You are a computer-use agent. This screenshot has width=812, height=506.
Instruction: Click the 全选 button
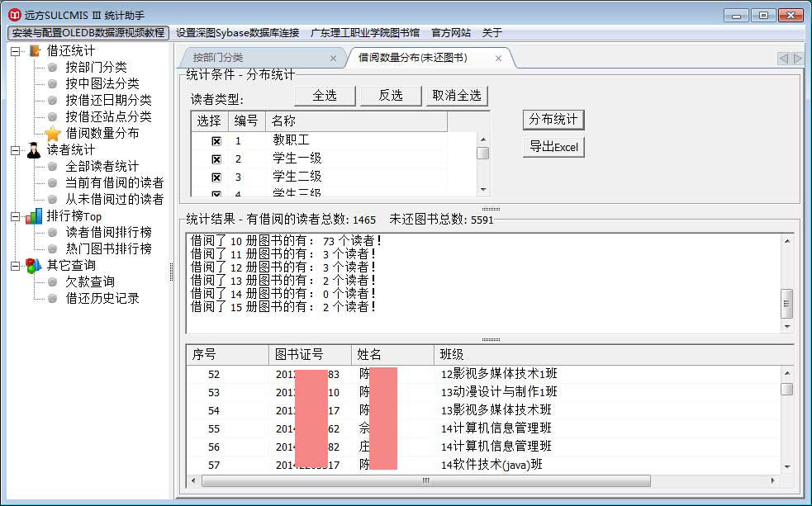pyautogui.click(x=325, y=96)
